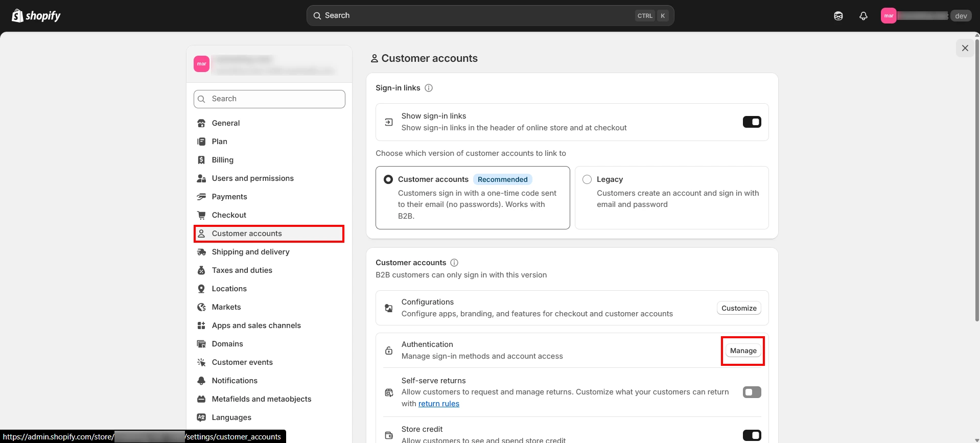Click the Markets globe icon
The image size is (980, 443).
pos(201,307)
